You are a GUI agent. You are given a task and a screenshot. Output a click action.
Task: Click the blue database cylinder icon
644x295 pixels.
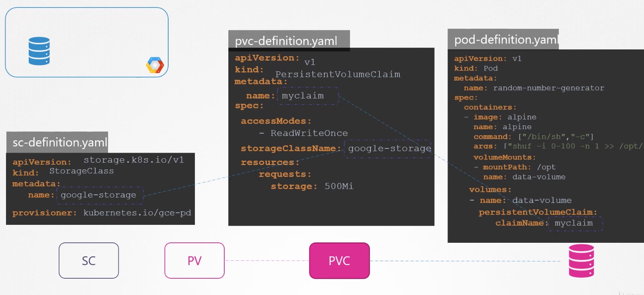(39, 51)
